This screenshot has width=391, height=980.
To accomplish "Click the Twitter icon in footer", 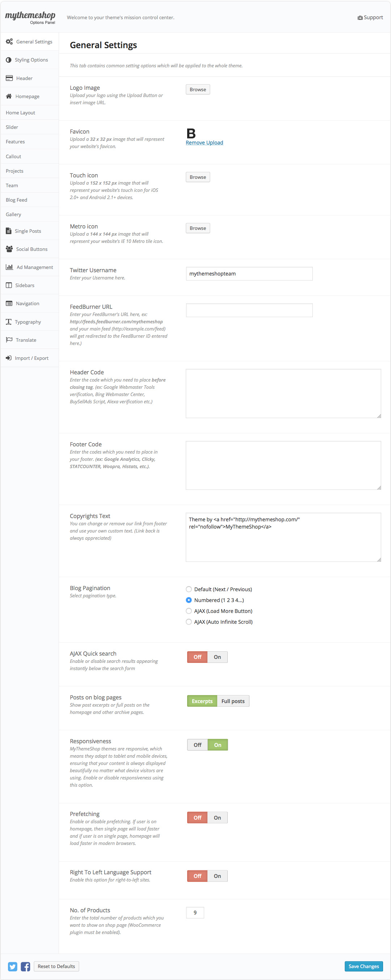I will coord(13,966).
